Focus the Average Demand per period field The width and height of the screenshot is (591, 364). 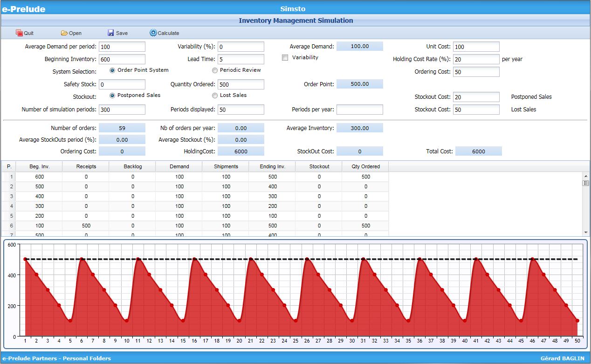[122, 47]
